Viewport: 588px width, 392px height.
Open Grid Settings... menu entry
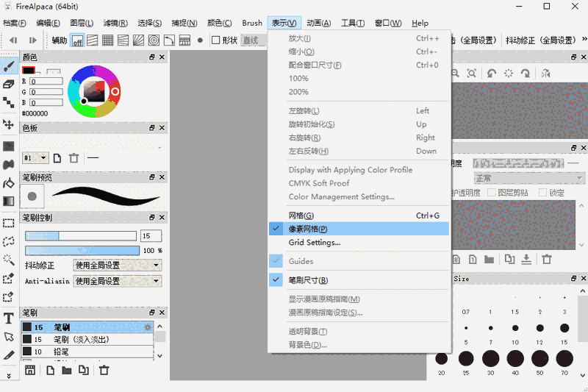click(359, 242)
